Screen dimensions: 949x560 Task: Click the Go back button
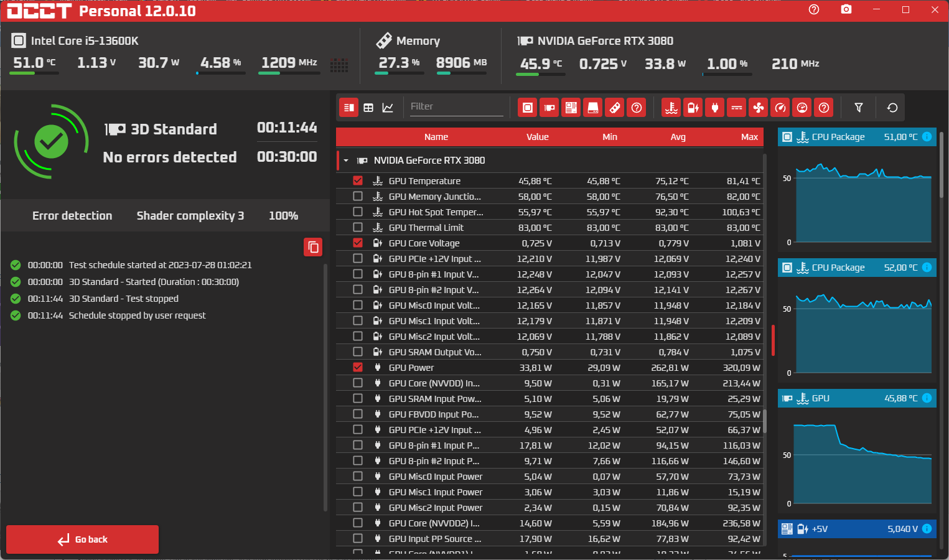point(82,539)
